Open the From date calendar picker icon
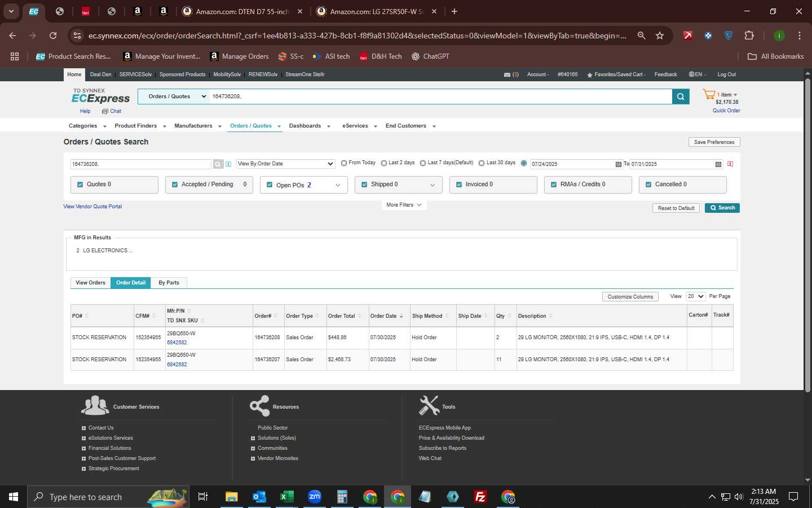812x508 pixels. tap(618, 164)
